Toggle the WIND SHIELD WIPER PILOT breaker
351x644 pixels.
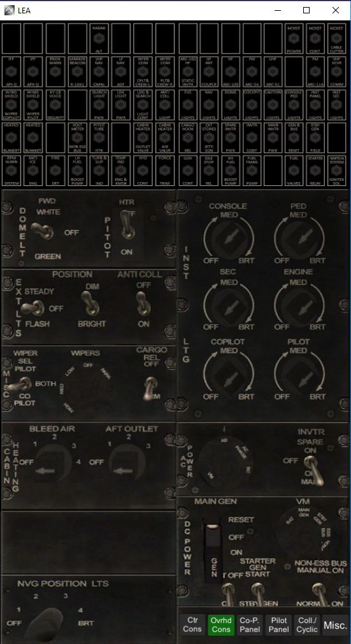tap(33, 104)
